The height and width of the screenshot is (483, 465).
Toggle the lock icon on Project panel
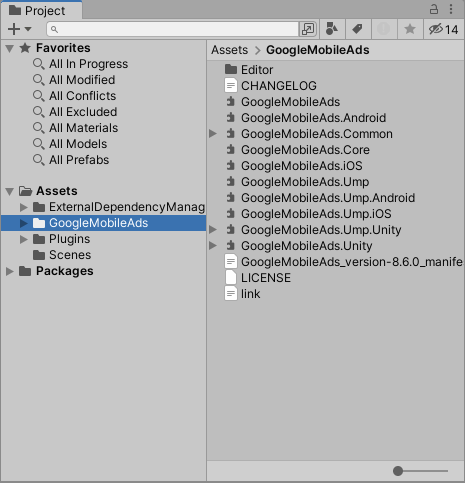[434, 9]
